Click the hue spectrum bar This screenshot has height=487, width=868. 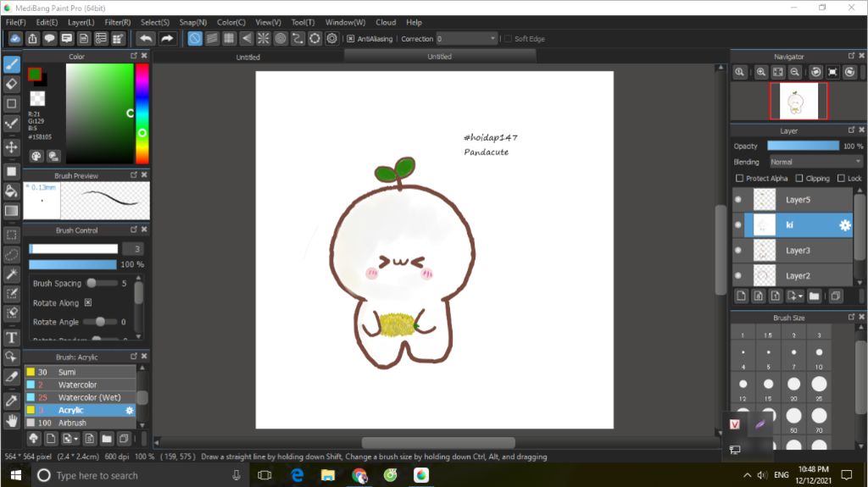(142, 113)
